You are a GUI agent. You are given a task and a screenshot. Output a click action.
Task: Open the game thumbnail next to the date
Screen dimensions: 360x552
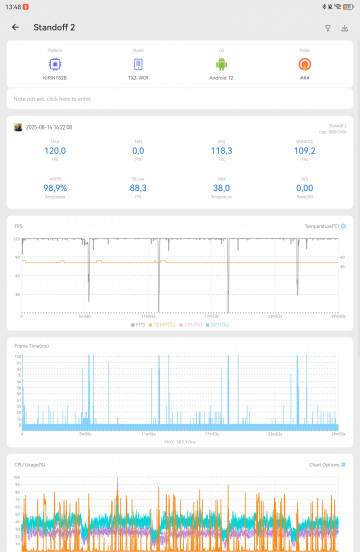18,127
